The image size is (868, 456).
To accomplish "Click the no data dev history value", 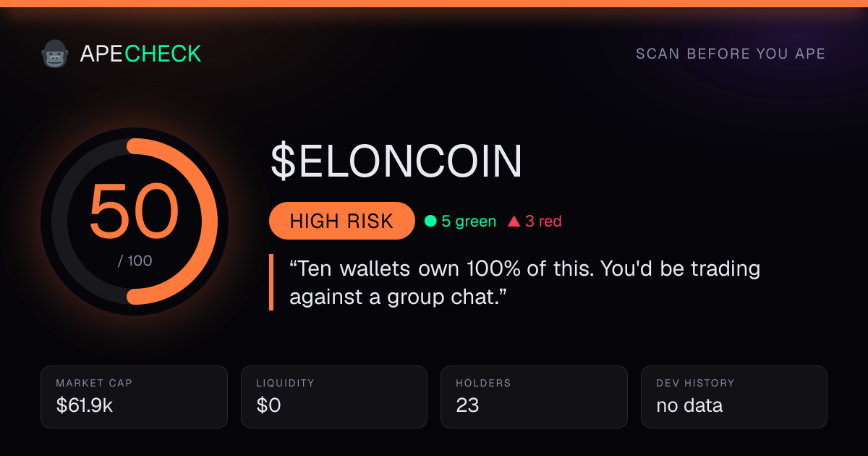I will (x=689, y=405).
